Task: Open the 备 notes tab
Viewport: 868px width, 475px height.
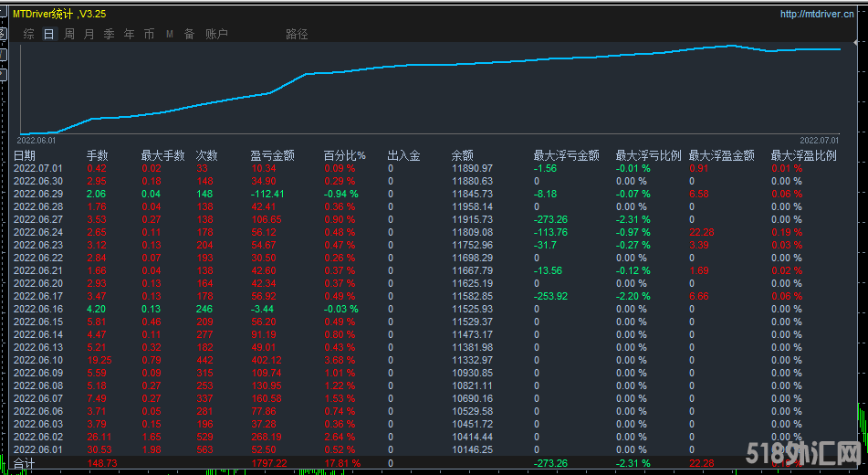Action: click(189, 35)
